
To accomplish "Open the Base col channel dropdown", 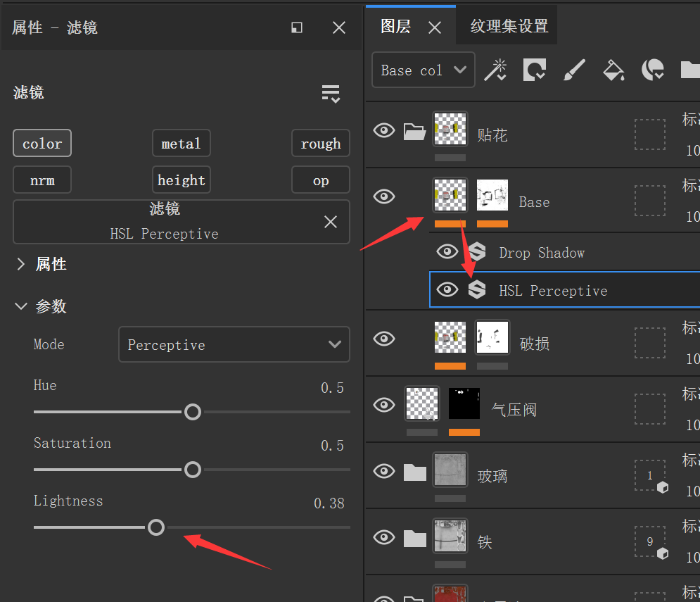I will pos(423,70).
